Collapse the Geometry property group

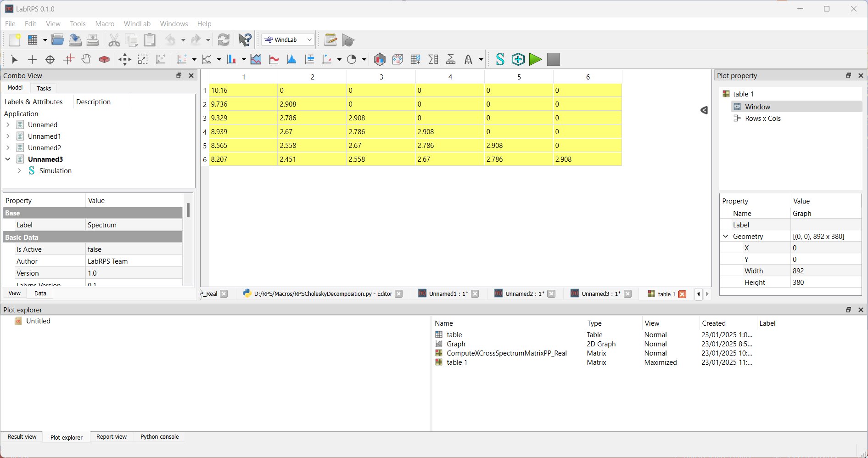tap(726, 236)
